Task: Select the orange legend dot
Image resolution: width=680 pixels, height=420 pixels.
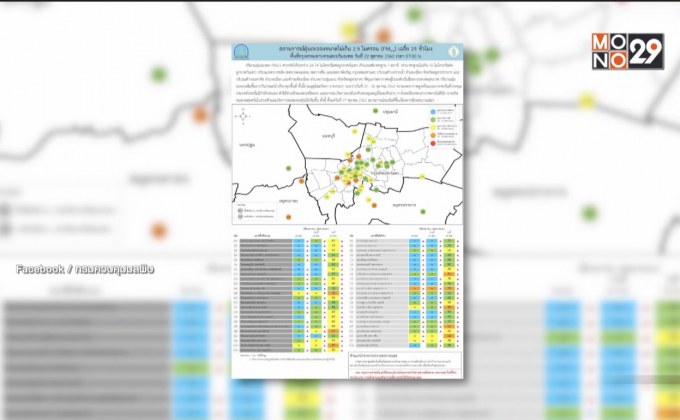Action: click(433, 135)
